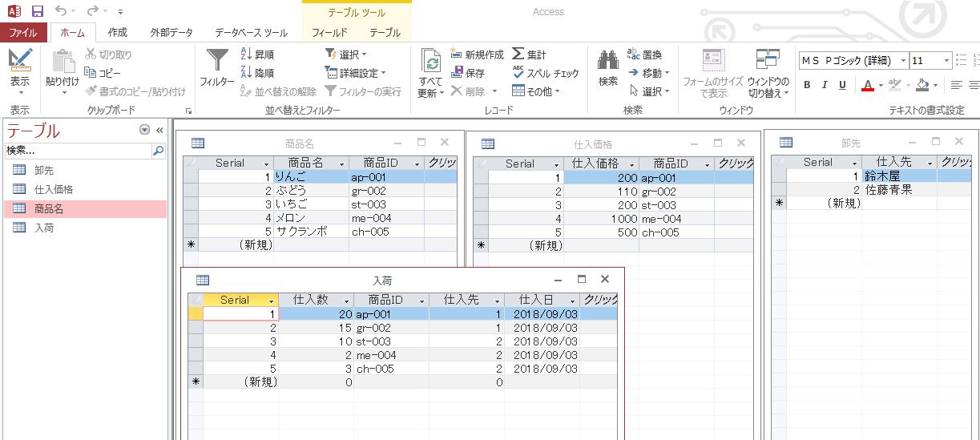Click the フィルター funnel icon

click(217, 60)
